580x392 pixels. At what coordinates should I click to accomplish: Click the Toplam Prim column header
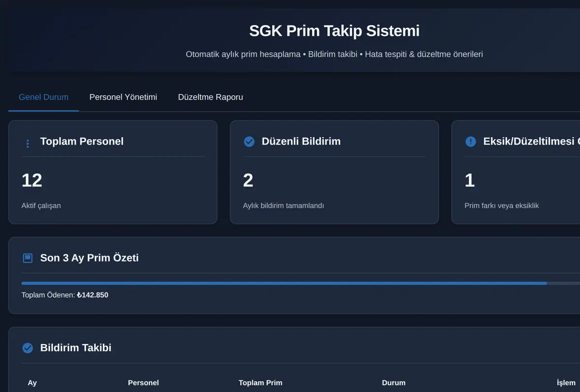coord(261,382)
